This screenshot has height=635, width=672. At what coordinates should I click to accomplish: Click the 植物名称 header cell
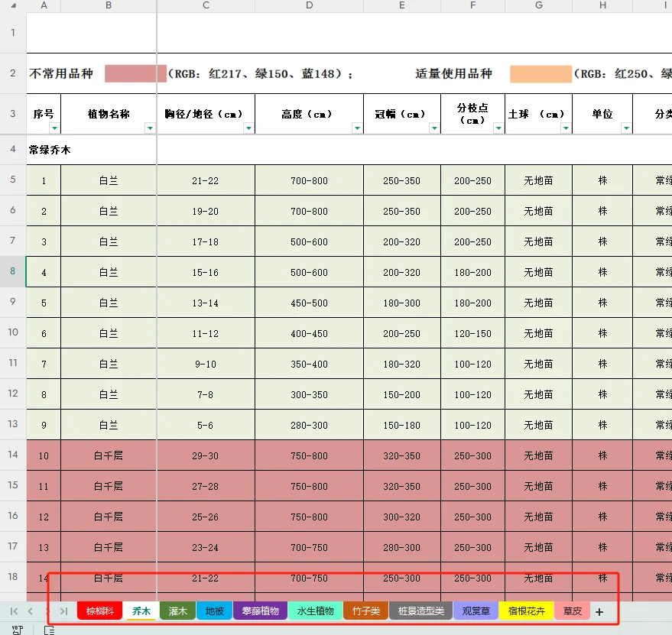coord(109,114)
